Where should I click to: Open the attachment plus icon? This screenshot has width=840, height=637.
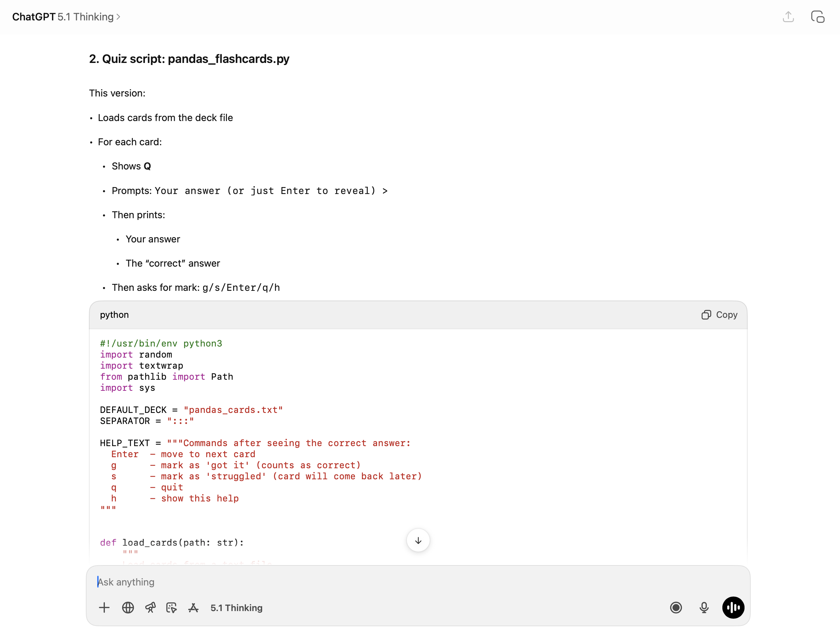(104, 608)
